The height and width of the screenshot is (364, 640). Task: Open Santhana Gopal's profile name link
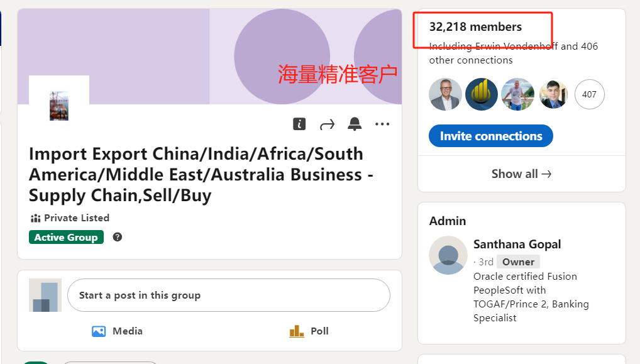pyautogui.click(x=517, y=245)
